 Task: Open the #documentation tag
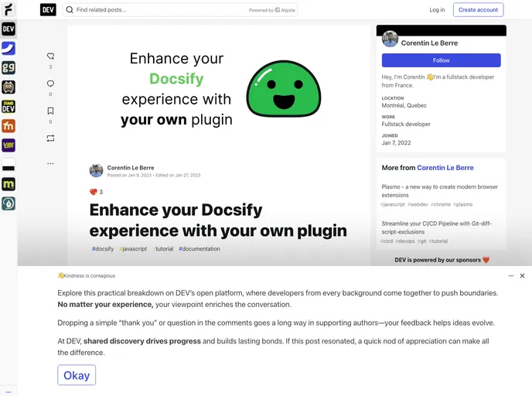point(199,249)
